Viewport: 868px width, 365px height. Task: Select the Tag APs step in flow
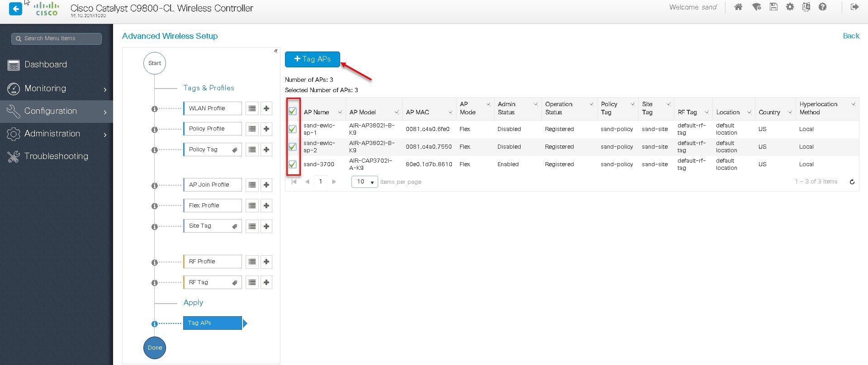213,323
